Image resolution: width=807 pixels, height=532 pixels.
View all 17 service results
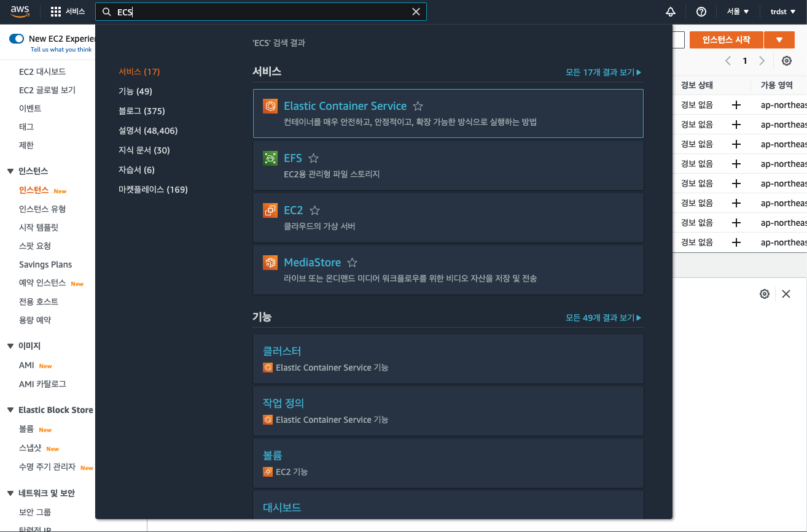(603, 72)
